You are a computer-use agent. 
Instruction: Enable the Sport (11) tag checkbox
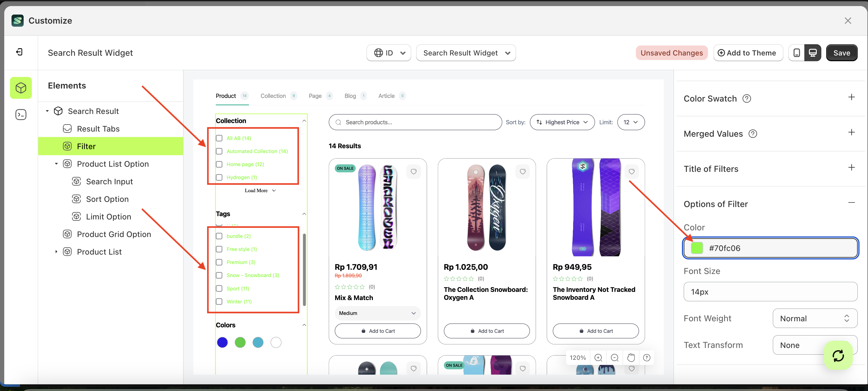[x=219, y=289]
